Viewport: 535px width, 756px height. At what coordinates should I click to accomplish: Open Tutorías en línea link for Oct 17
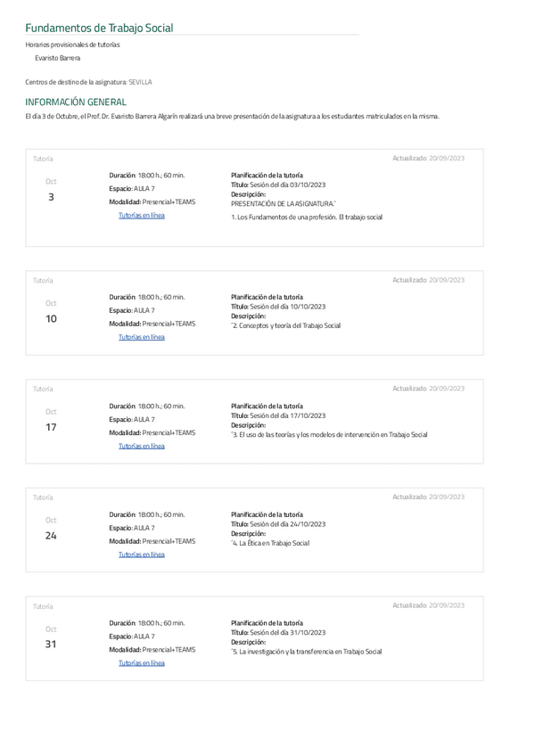click(142, 446)
